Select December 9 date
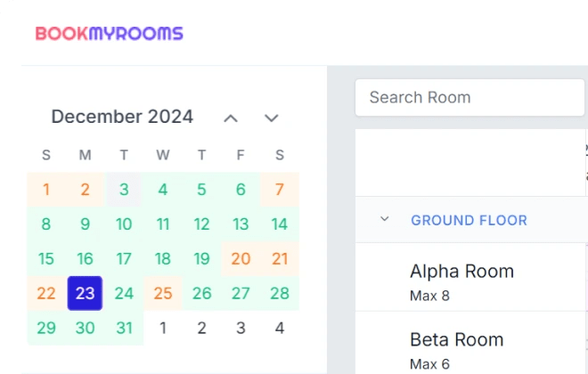Viewport: 588px width, 374px height. pyautogui.click(x=85, y=224)
